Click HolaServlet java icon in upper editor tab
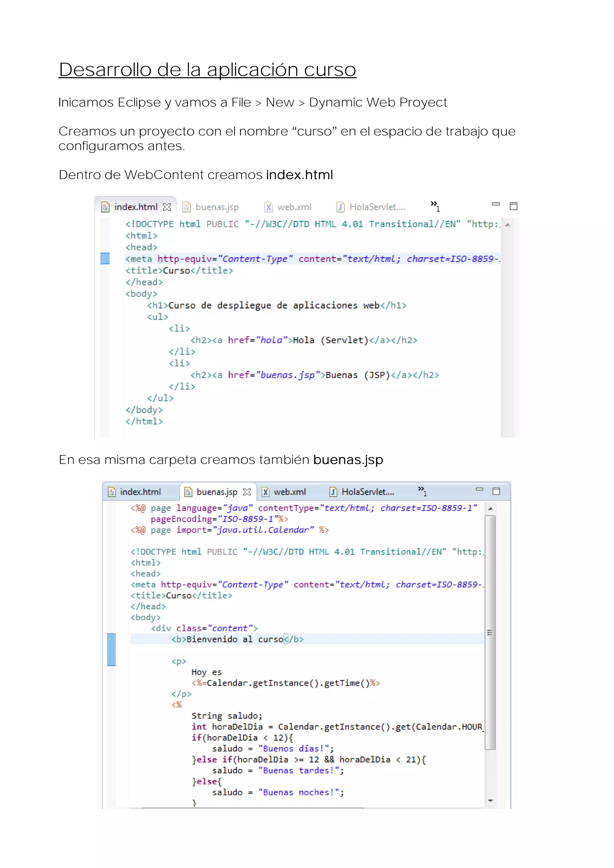This screenshot has width=614, height=868. (x=341, y=207)
